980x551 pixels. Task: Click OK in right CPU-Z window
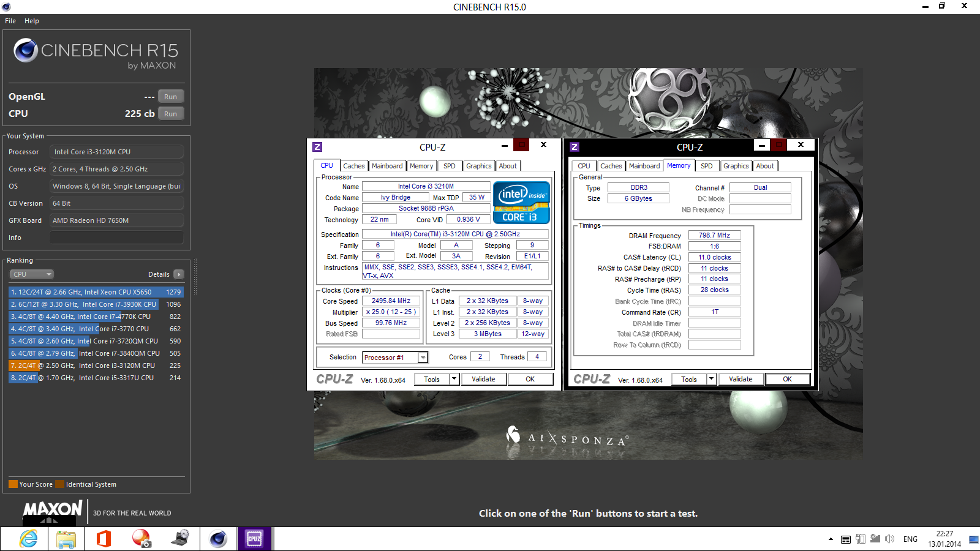coord(788,379)
